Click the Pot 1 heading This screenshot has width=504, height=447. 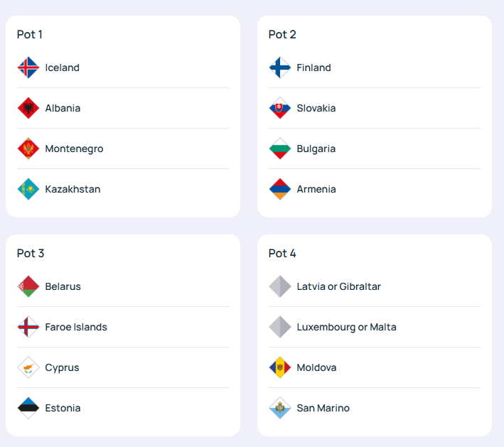(30, 34)
